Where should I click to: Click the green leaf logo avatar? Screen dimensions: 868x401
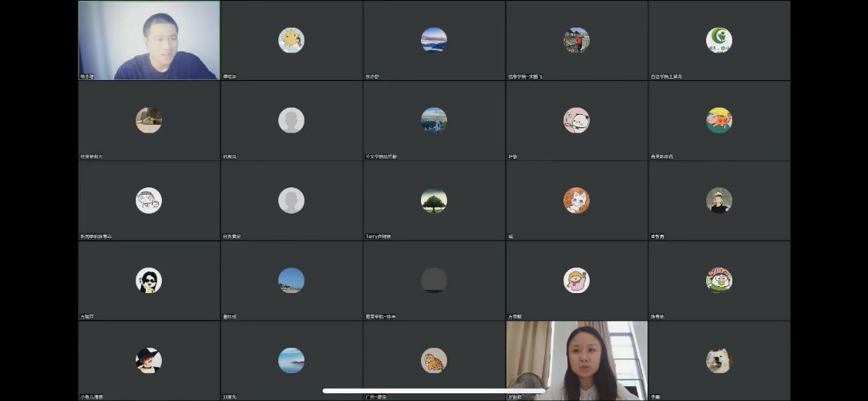[719, 40]
